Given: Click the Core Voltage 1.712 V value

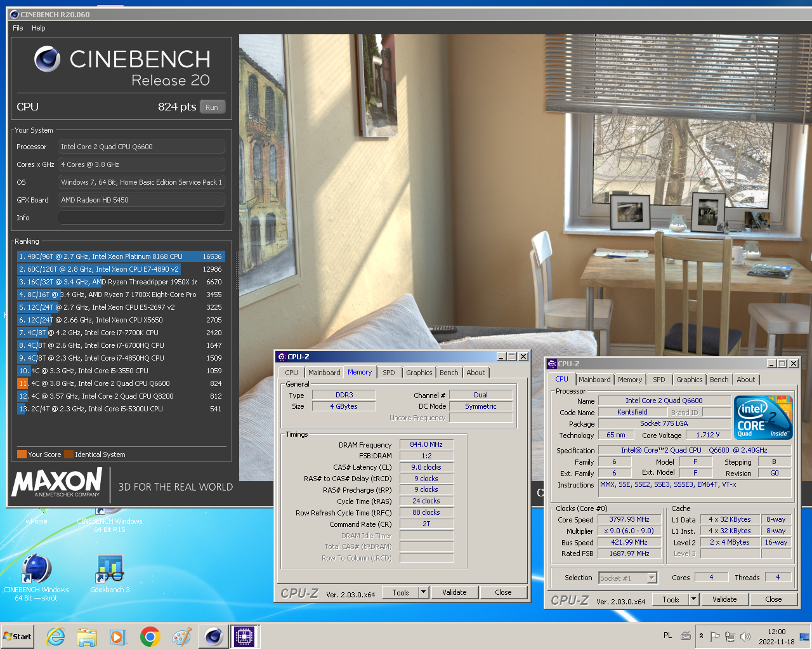Looking at the screenshot, I should [708, 435].
